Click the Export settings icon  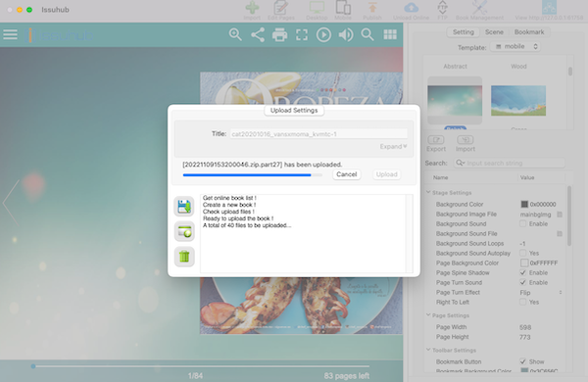(x=436, y=140)
